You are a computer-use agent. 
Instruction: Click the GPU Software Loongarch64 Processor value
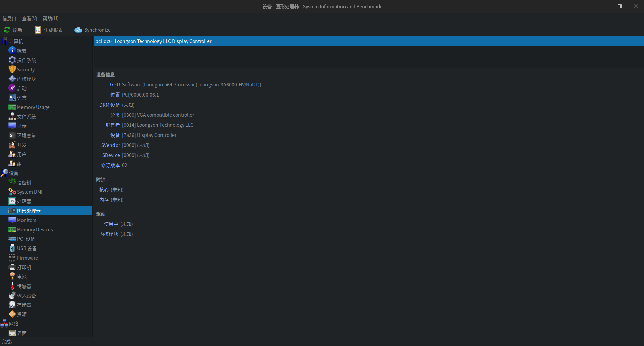[191, 85]
